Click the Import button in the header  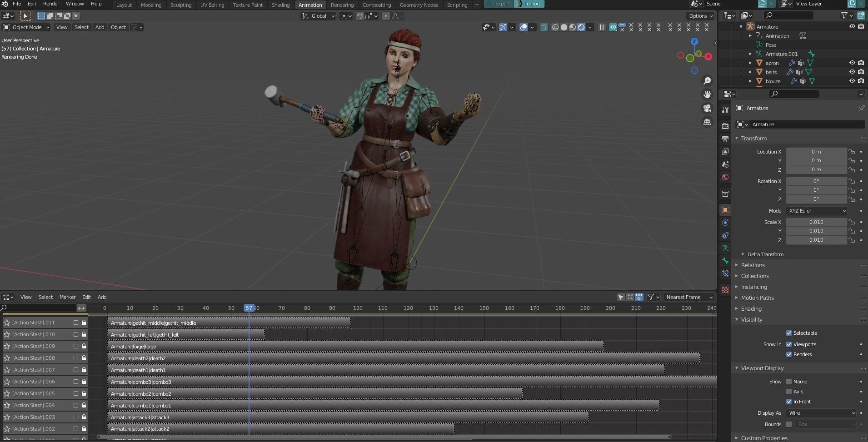click(533, 4)
